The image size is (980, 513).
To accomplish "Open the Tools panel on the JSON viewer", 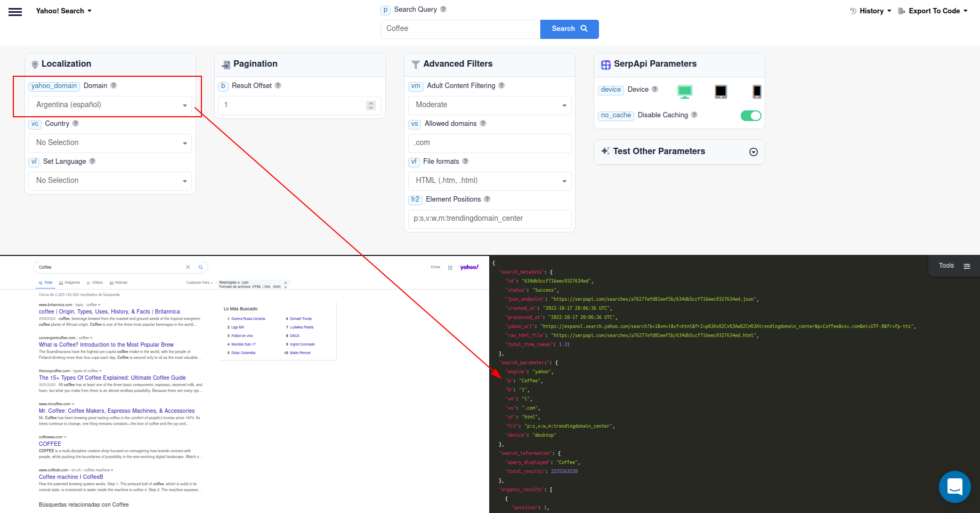I will tap(954, 266).
